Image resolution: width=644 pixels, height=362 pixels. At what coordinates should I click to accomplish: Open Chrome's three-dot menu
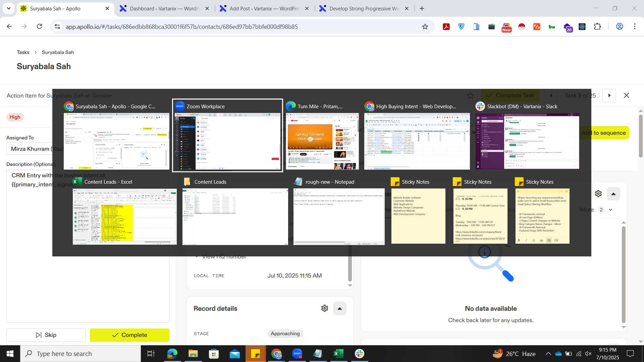click(635, 26)
